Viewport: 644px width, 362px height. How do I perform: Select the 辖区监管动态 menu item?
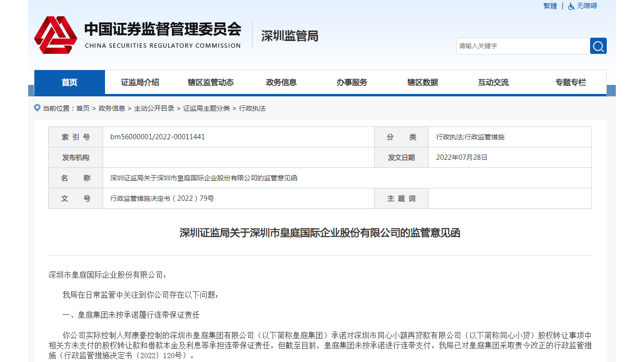tap(211, 83)
